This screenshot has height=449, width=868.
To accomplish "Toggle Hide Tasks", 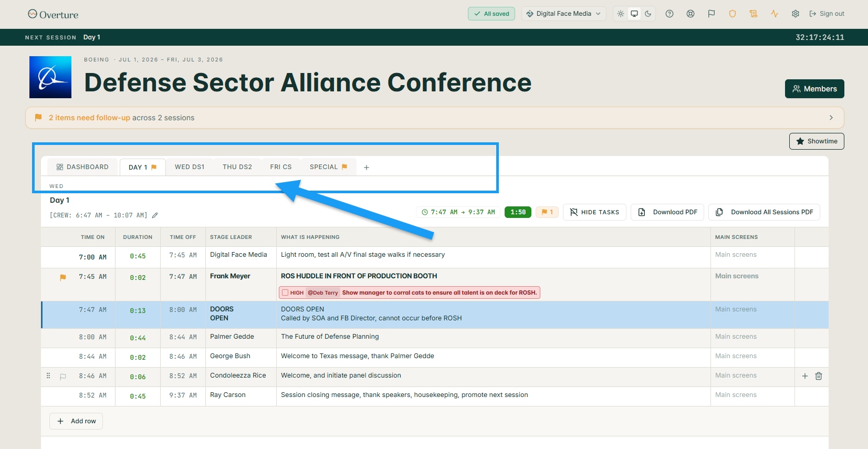I will [594, 212].
